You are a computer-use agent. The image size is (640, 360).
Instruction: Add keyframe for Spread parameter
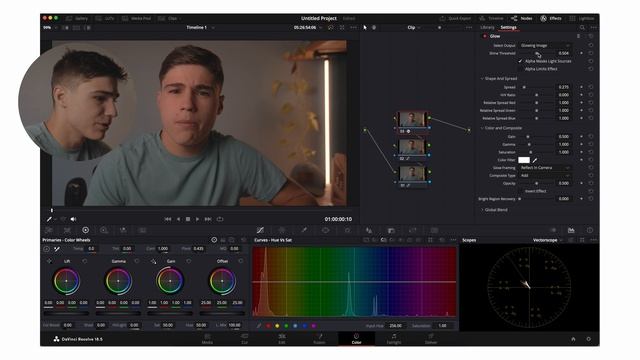581,87
